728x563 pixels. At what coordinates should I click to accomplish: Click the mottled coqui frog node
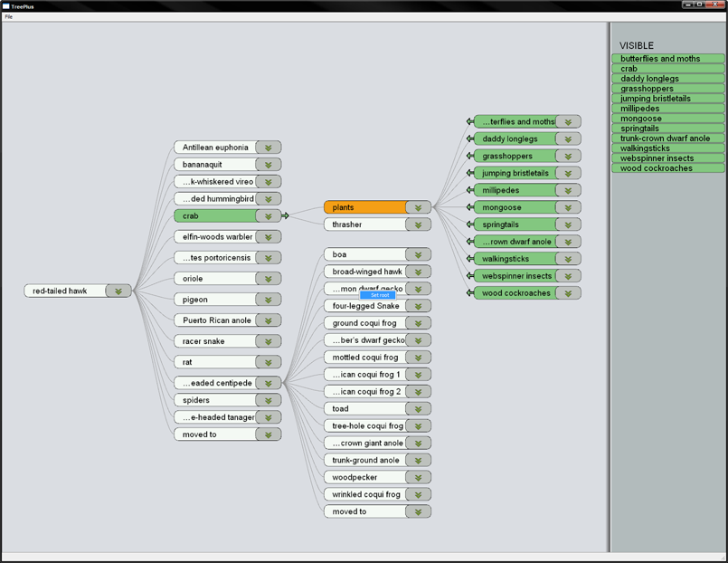[x=364, y=358]
